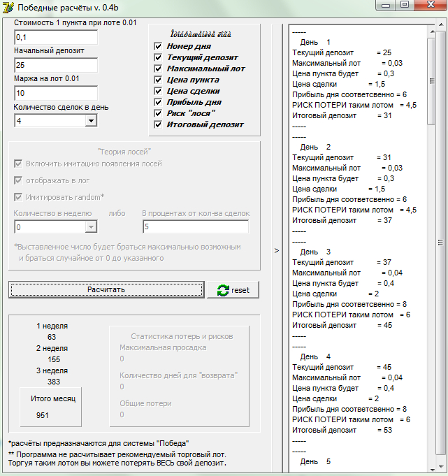Screen dimensions: 448x476
Task: Click the 2 неделя value 155
Action: point(54,359)
